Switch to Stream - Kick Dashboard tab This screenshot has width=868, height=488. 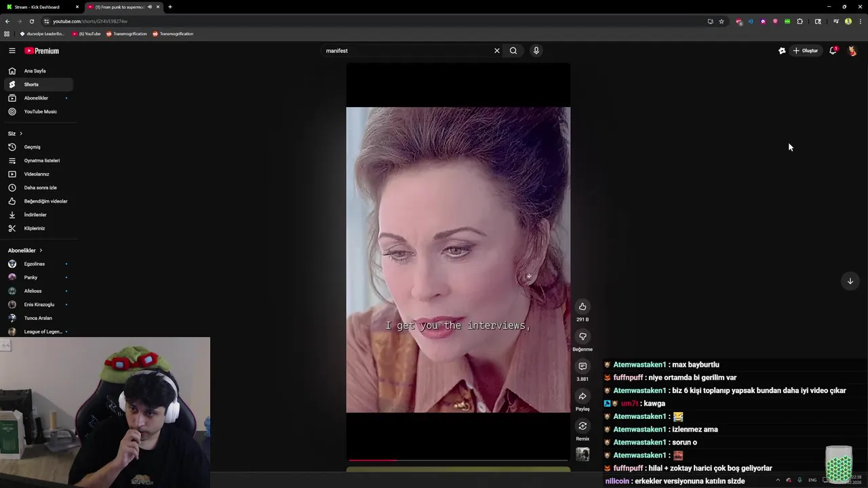[42, 7]
